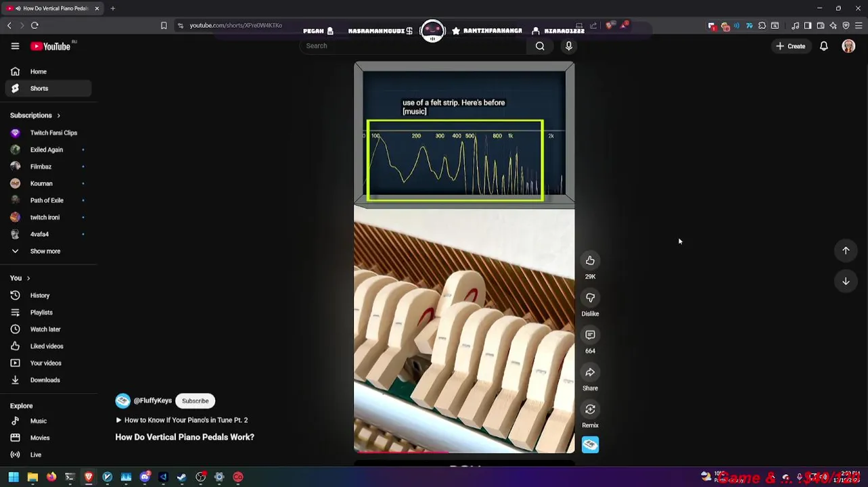The image size is (868, 487).
Task: Dislike this Short
Action: pos(590,298)
